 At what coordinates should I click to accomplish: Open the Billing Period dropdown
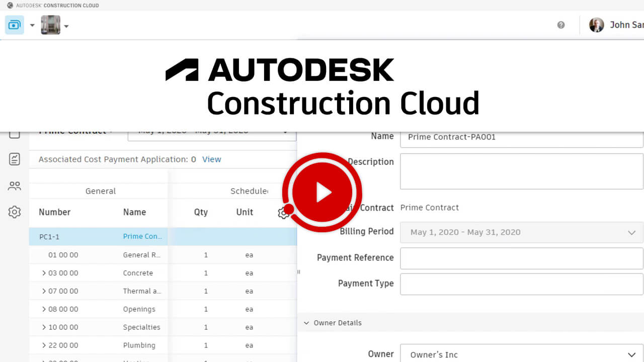[521, 232]
